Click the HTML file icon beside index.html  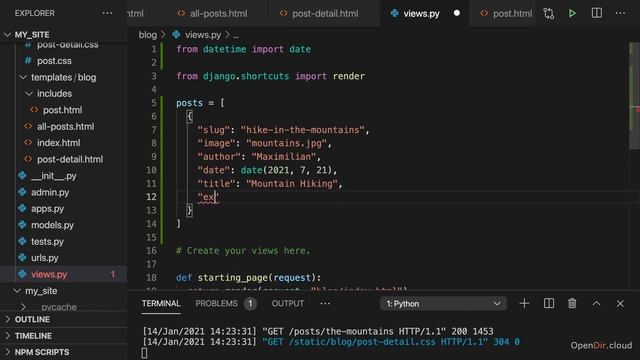pyautogui.click(x=28, y=143)
